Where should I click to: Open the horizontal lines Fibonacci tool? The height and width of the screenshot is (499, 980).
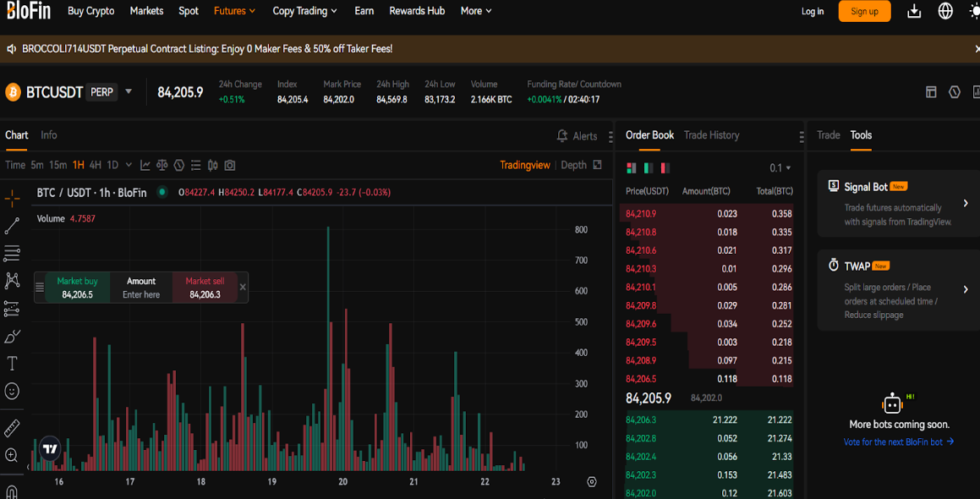click(x=12, y=253)
